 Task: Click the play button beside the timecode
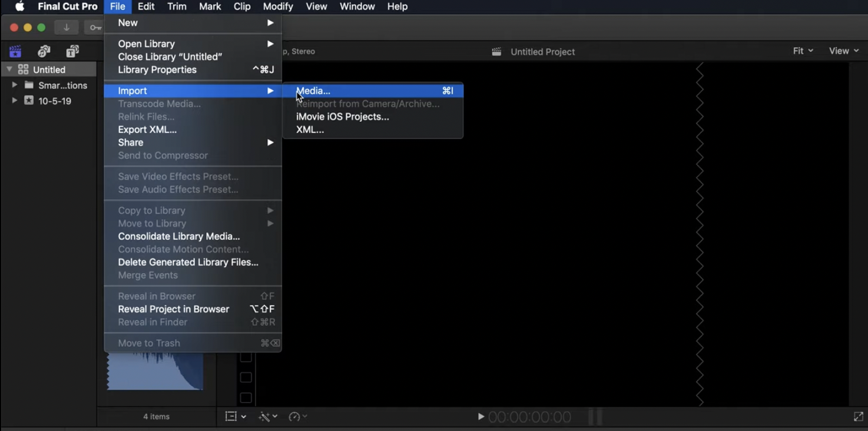pos(481,417)
